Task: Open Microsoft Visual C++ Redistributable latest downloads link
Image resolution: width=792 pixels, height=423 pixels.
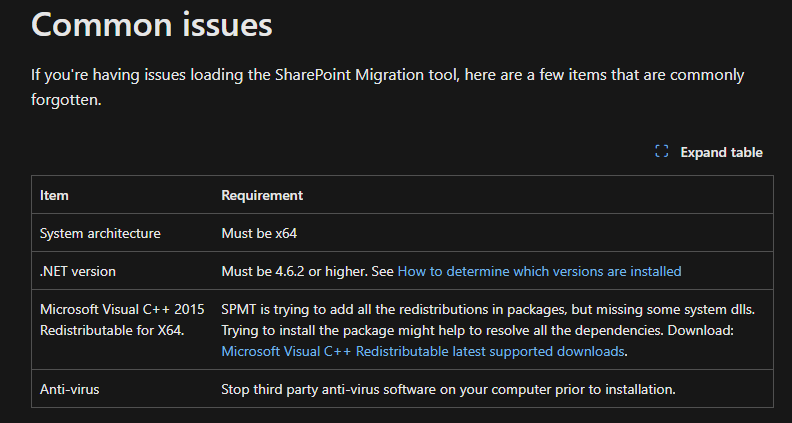Action: [x=423, y=351]
